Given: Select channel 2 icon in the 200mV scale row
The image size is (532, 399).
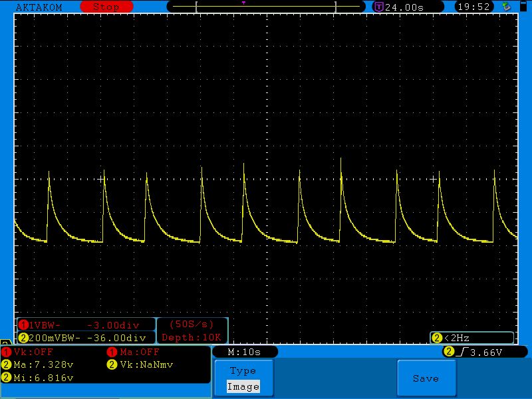Looking at the screenshot, I should click(23, 337).
